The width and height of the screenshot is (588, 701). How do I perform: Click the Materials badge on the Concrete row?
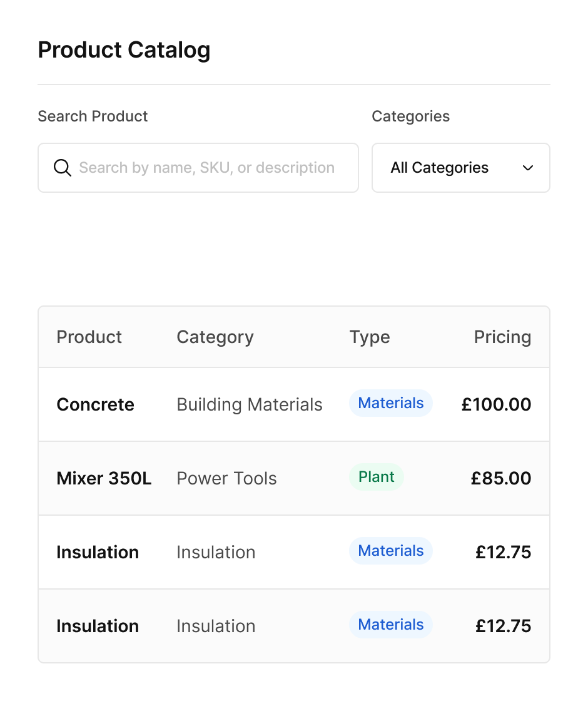[x=390, y=403]
